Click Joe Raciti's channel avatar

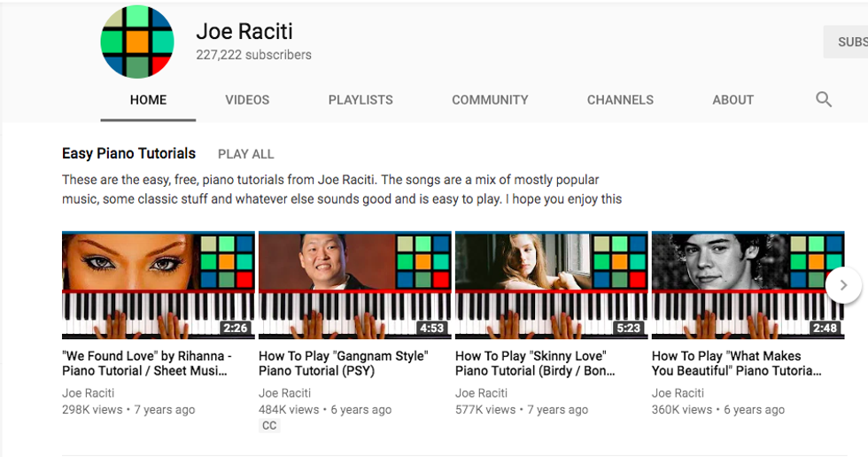pyautogui.click(x=137, y=42)
